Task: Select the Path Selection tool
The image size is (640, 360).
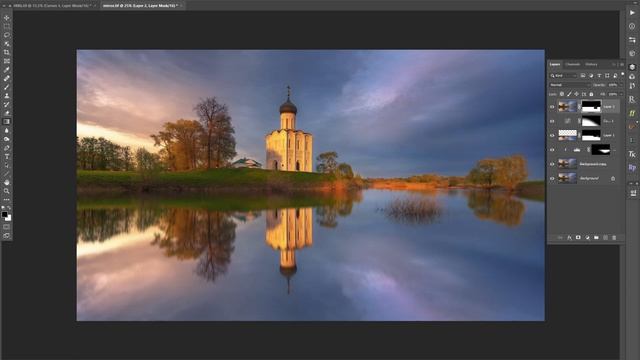Action: pyautogui.click(x=7, y=165)
